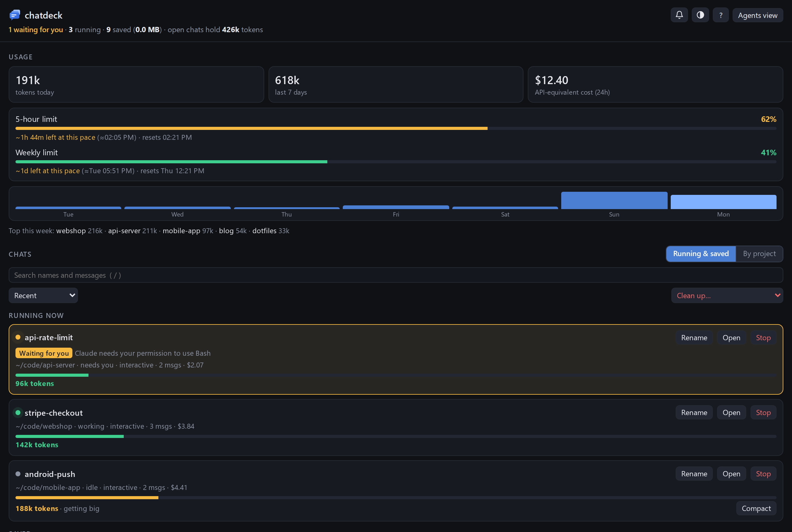Click the chatdeck logo icon
The width and height of the screenshot is (792, 532).
(x=15, y=15)
